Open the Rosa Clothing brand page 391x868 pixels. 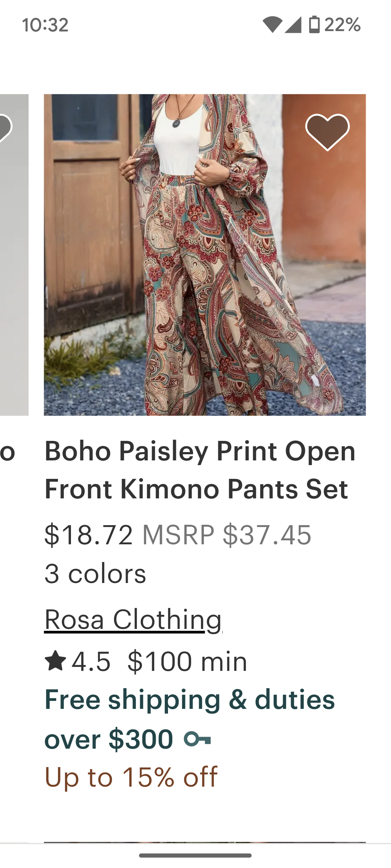coord(133,620)
